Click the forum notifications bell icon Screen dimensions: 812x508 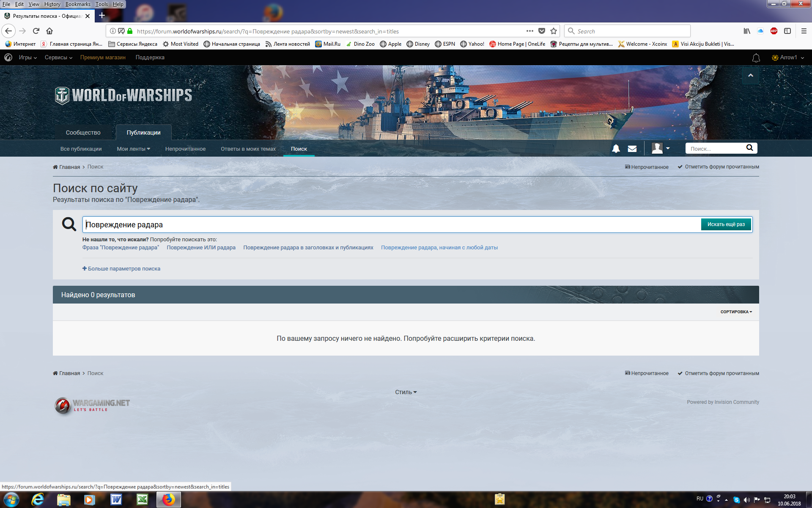616,149
